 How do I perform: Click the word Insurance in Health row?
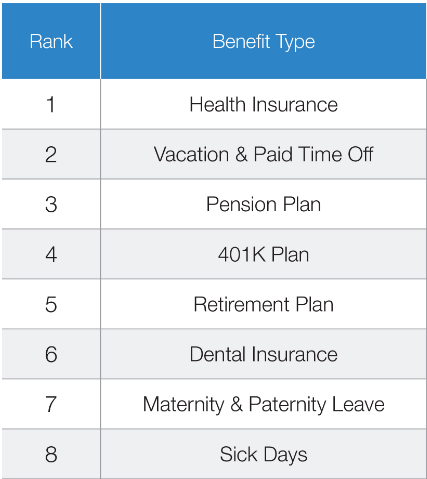click(x=295, y=104)
